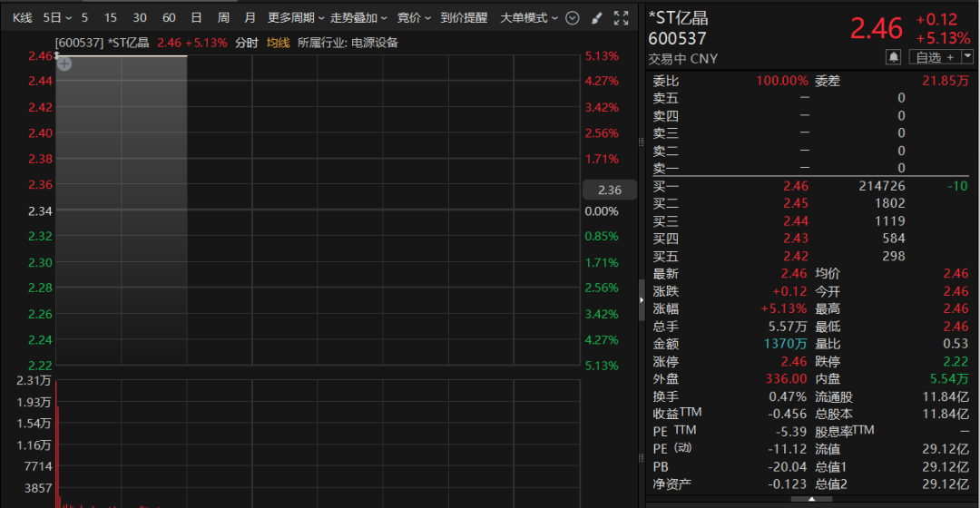Screen dimensions: 980x508
Task: Click the 买一 volume 214726
Action: pos(882,186)
